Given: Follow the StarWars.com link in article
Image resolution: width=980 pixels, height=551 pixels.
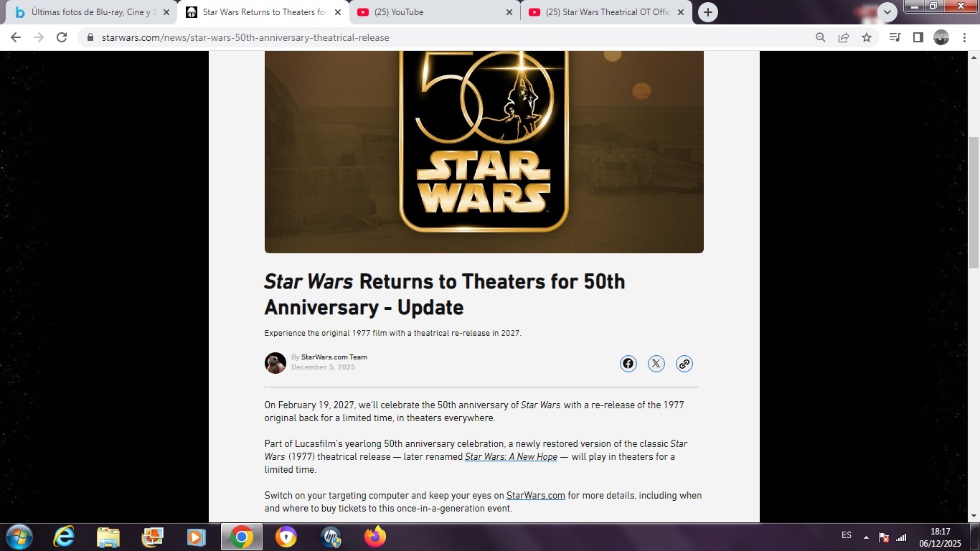Looking at the screenshot, I should tap(535, 496).
